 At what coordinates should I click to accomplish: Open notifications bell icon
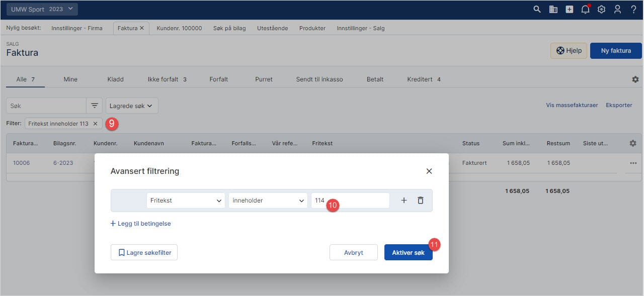click(585, 9)
